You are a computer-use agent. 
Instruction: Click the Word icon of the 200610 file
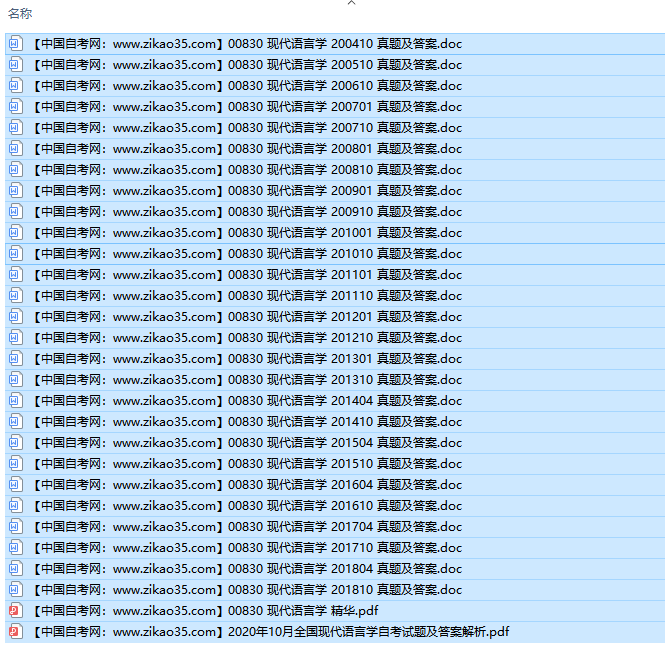point(16,86)
